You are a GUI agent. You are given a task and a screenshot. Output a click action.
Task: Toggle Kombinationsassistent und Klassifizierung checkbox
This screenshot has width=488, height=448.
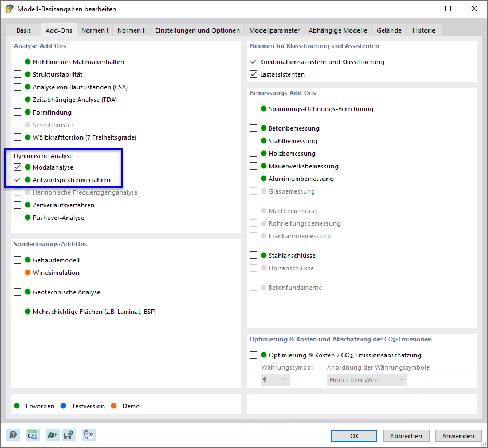coord(253,62)
